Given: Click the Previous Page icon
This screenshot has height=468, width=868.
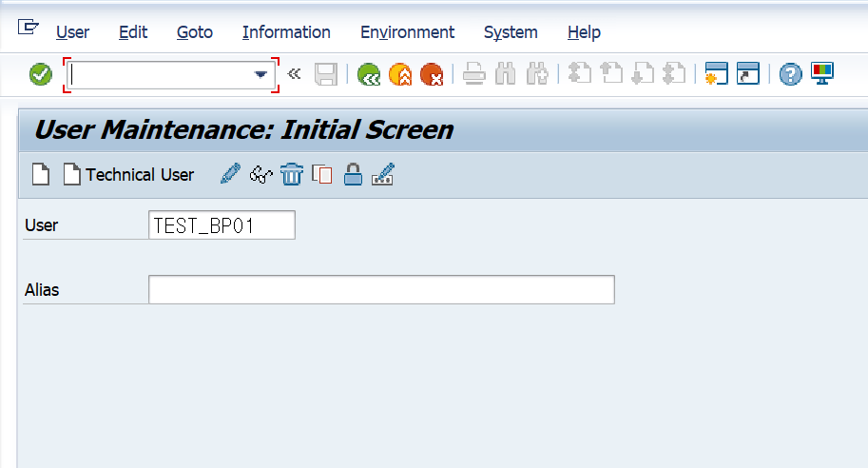Looking at the screenshot, I should coord(611,73).
